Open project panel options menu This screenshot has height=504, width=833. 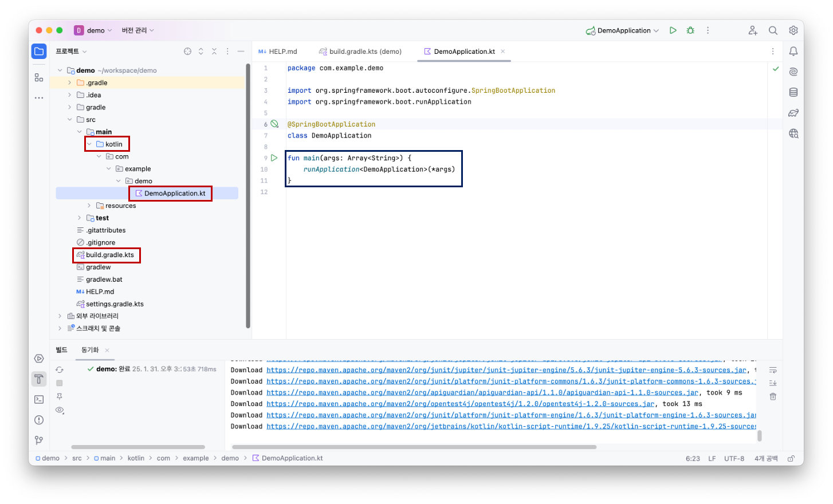[227, 52]
